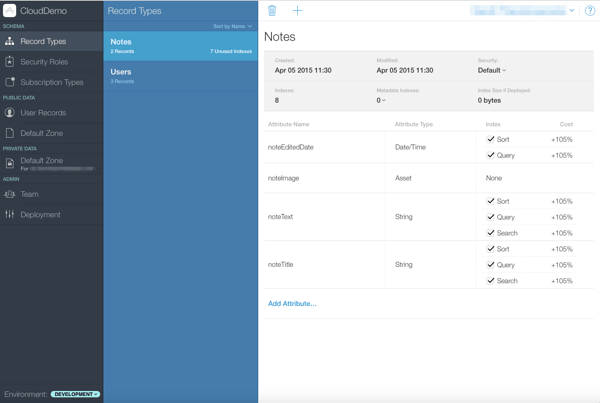
Task: Toggle Search index checkbox for noteText
Action: [x=491, y=233]
